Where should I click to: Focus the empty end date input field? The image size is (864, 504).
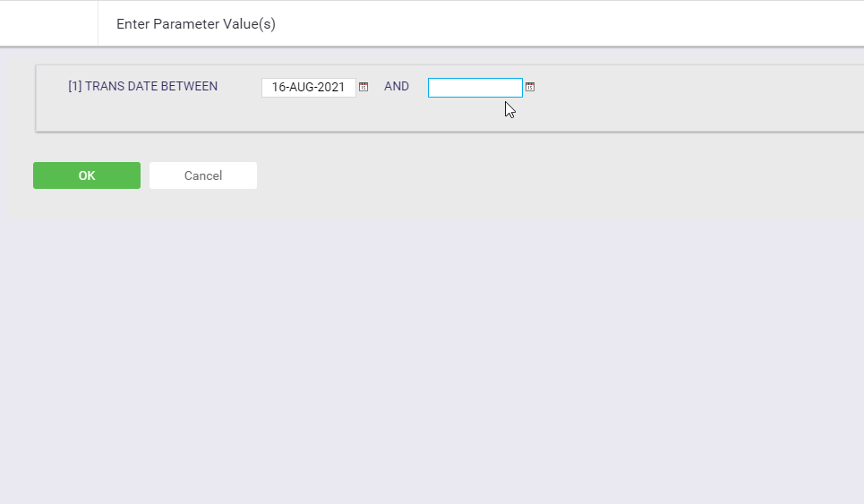tap(475, 88)
